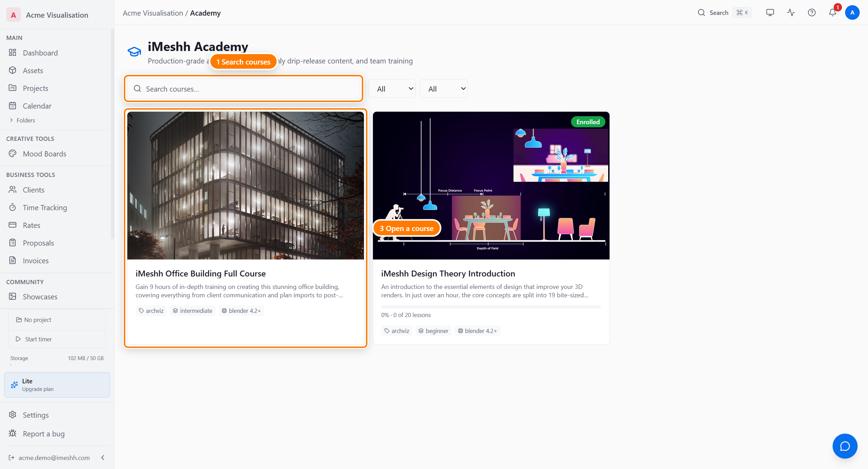
Task: Click the Clients people icon
Action: pos(12,190)
